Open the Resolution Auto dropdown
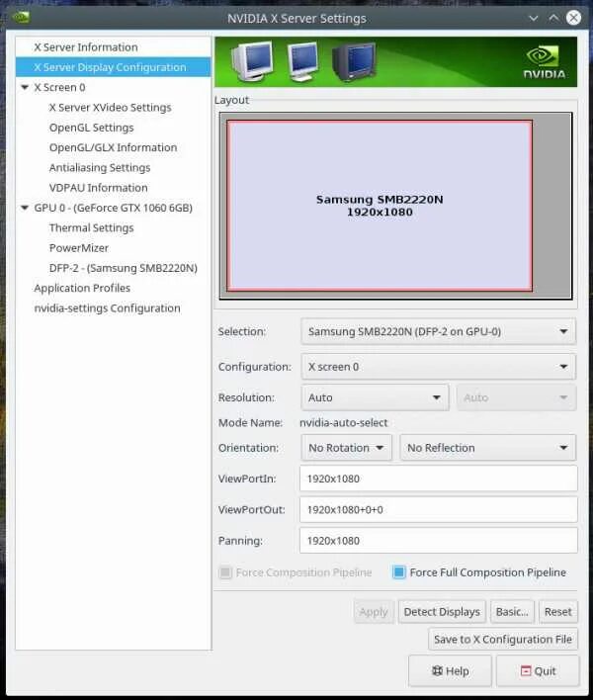593x700 pixels. [375, 397]
